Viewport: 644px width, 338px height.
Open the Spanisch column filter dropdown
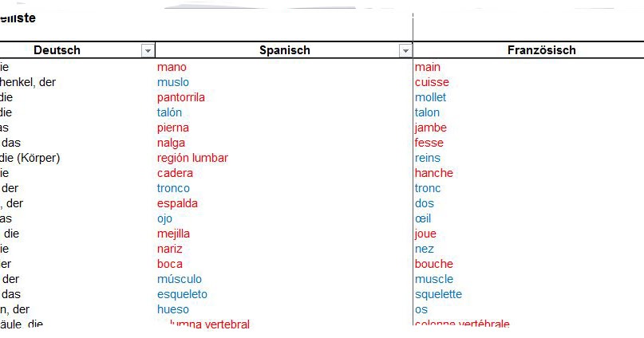tap(405, 50)
